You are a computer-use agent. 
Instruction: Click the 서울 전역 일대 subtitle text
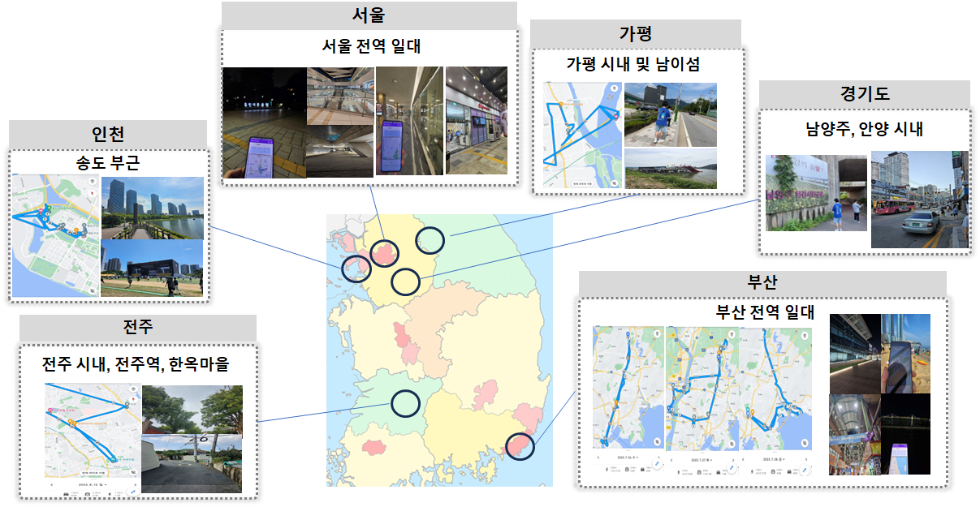pos(370,47)
